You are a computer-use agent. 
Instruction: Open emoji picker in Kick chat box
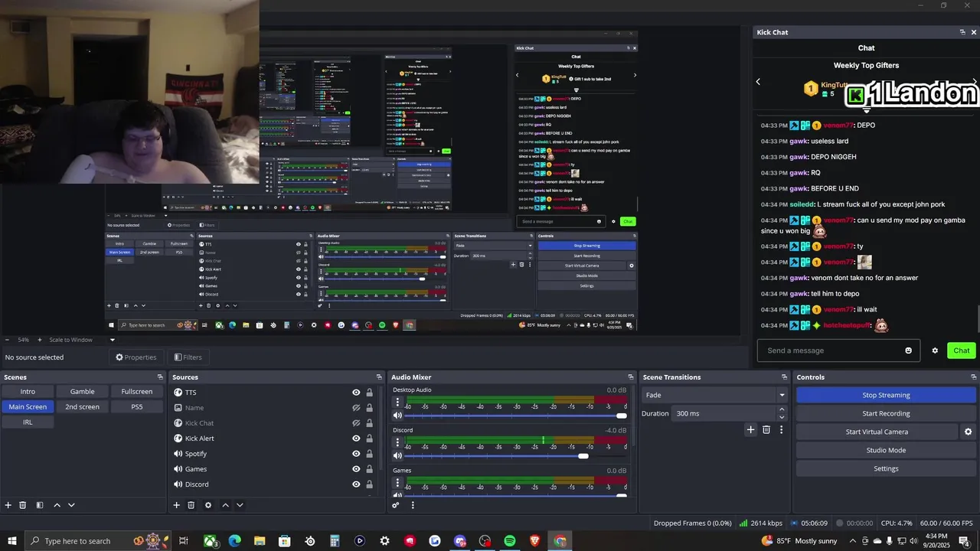(909, 350)
